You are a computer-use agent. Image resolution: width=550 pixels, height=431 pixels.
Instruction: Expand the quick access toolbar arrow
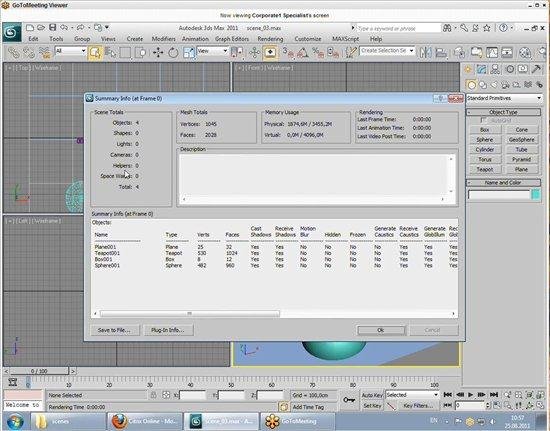[107, 28]
